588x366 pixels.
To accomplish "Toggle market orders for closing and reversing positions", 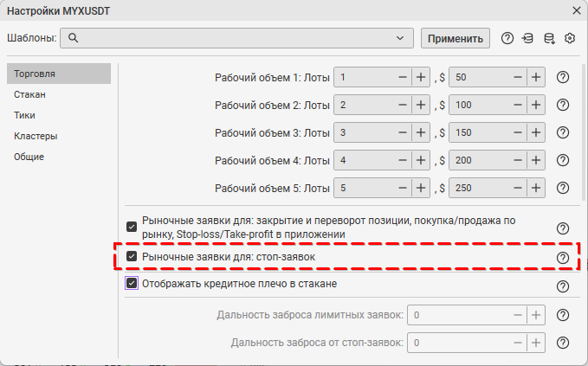I will 132,227.
